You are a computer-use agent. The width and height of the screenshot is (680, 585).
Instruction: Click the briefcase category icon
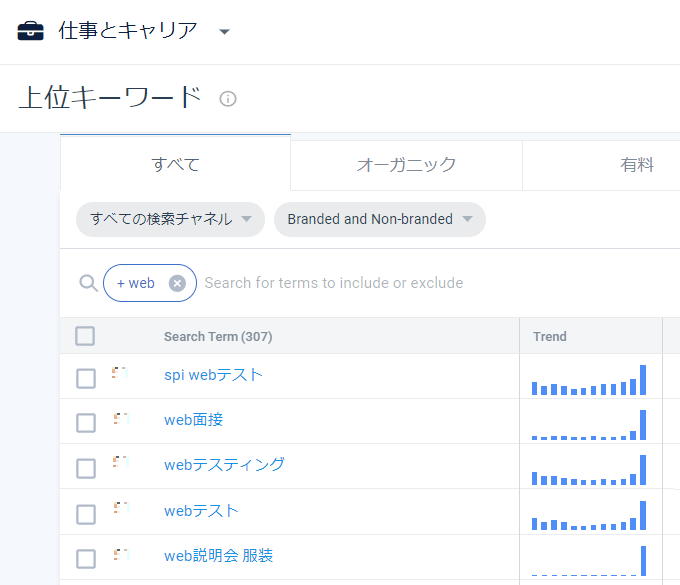tap(31, 31)
